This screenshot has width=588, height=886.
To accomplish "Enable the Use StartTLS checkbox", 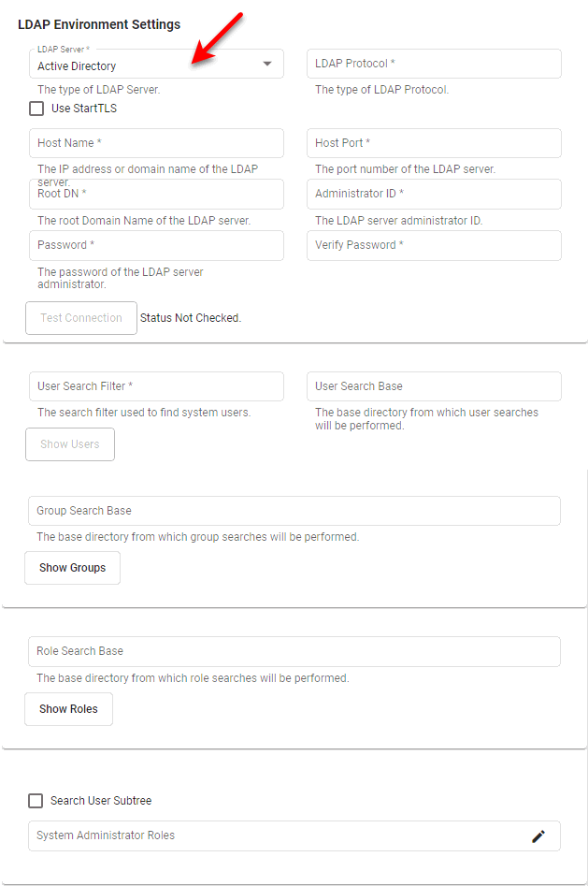I will 36,108.
